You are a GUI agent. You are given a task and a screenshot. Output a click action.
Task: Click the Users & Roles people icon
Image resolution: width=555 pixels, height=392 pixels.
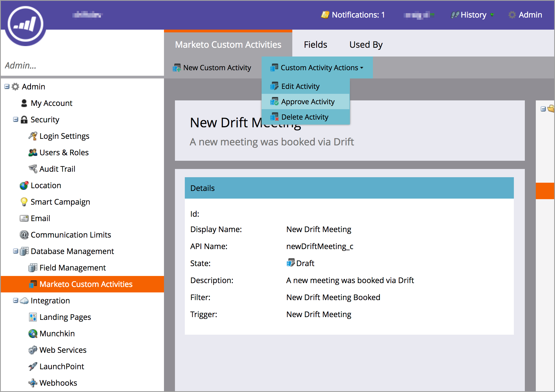click(33, 153)
